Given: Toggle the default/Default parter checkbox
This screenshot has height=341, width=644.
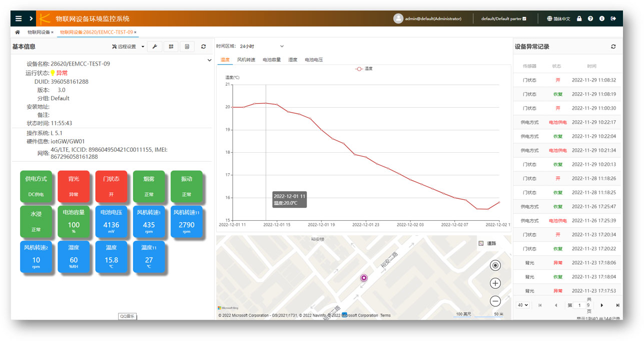Looking at the screenshot, I should (524, 19).
